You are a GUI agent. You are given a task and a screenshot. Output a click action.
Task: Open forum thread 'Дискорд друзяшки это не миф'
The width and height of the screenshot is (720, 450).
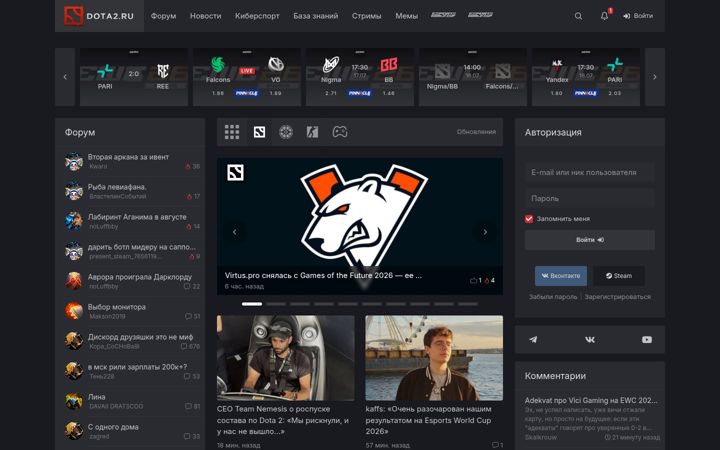(x=140, y=337)
